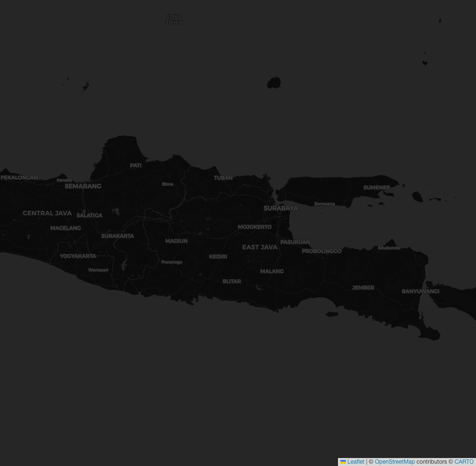Click the Probolinggo label on the map
476x466 pixels.
click(x=322, y=251)
